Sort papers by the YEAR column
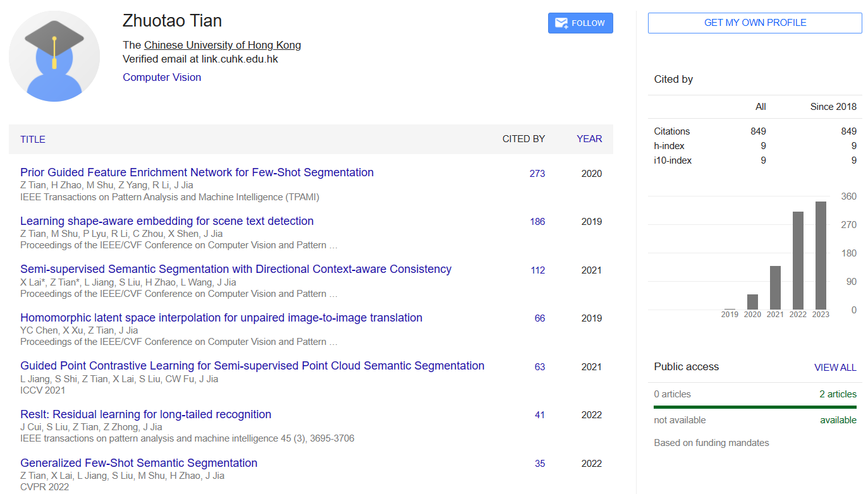 pyautogui.click(x=589, y=138)
